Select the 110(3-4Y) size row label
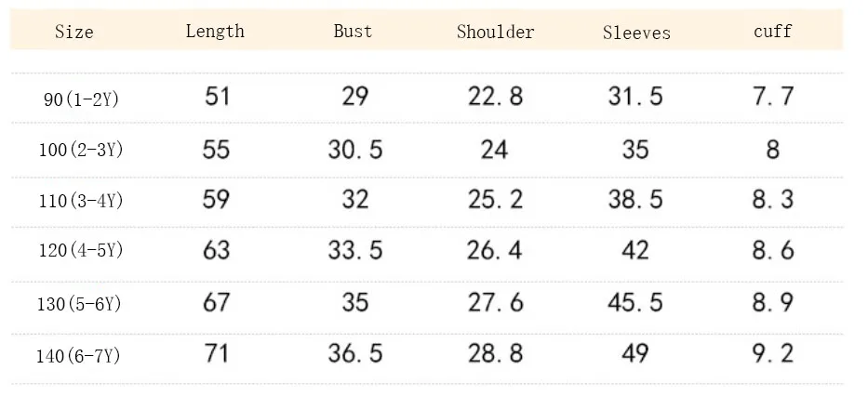The image size is (868, 396). (81, 200)
